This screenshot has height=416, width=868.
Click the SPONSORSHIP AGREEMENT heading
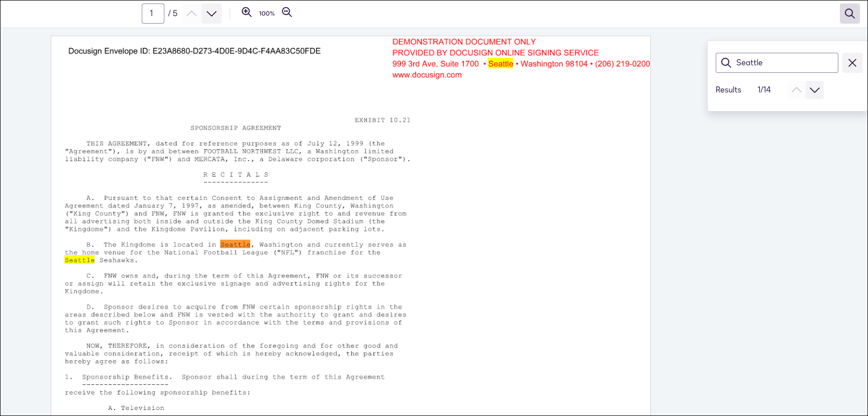pos(236,128)
